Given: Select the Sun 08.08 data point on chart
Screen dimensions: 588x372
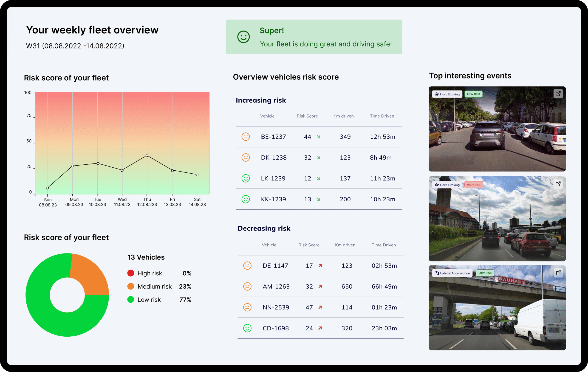Looking at the screenshot, I should pos(48,188).
